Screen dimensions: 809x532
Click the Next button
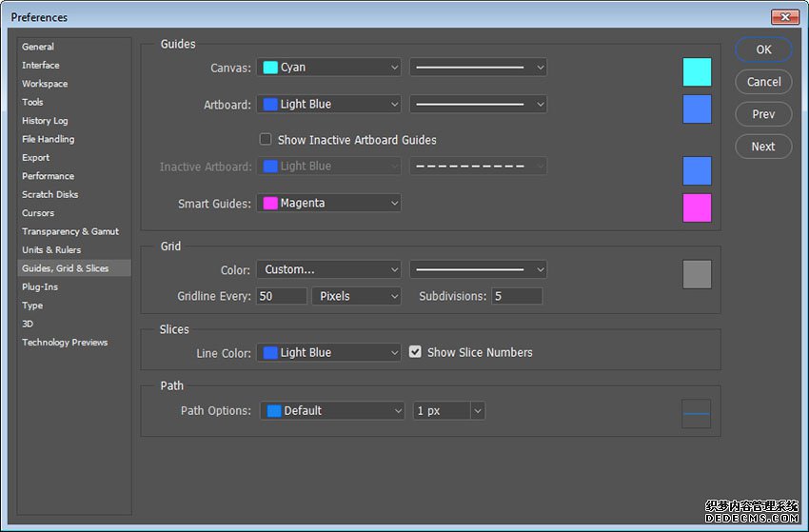tap(763, 147)
